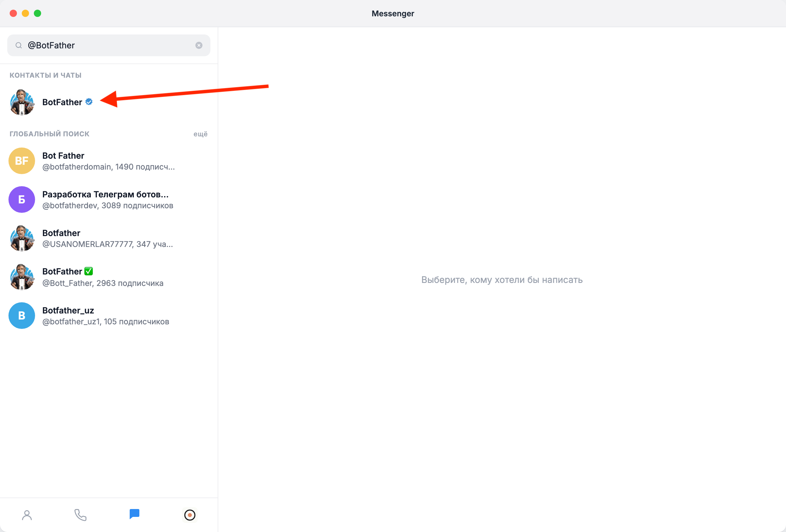Open Bot Father @botfatherdomain channel
Viewport: 786px width, 532px height.
109,161
